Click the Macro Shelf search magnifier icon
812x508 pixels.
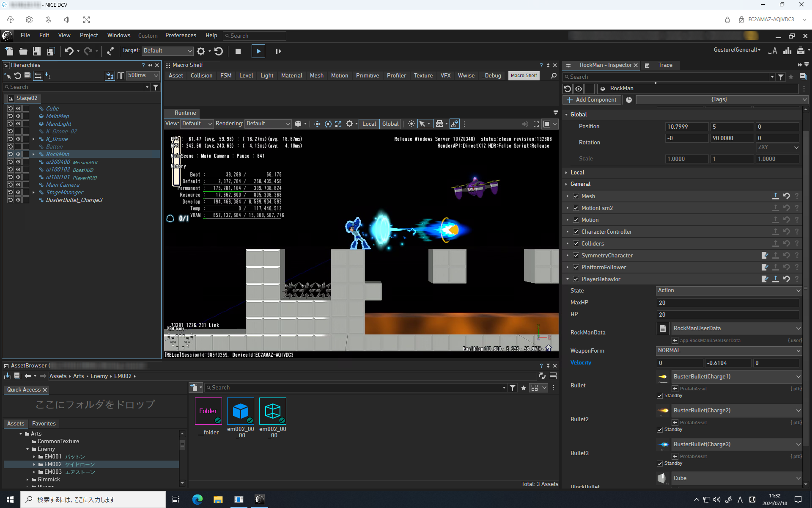(554, 76)
